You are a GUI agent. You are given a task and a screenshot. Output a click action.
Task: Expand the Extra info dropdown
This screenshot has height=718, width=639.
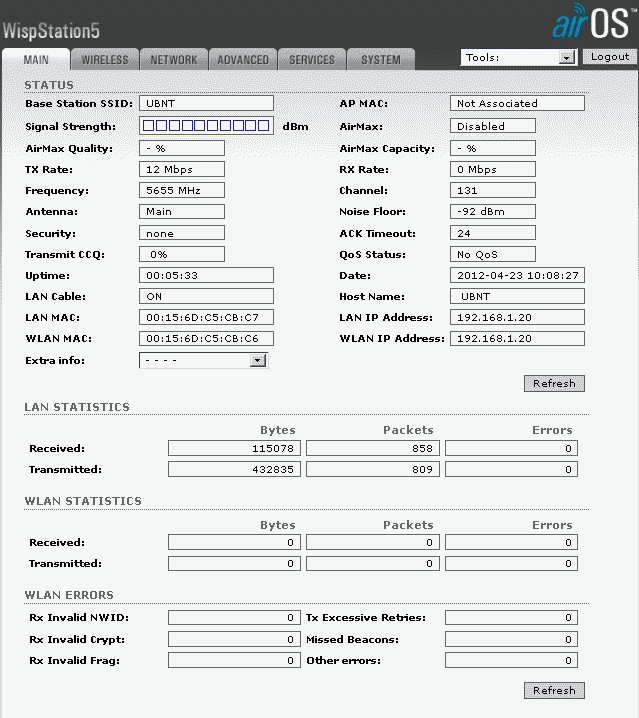coord(203,361)
